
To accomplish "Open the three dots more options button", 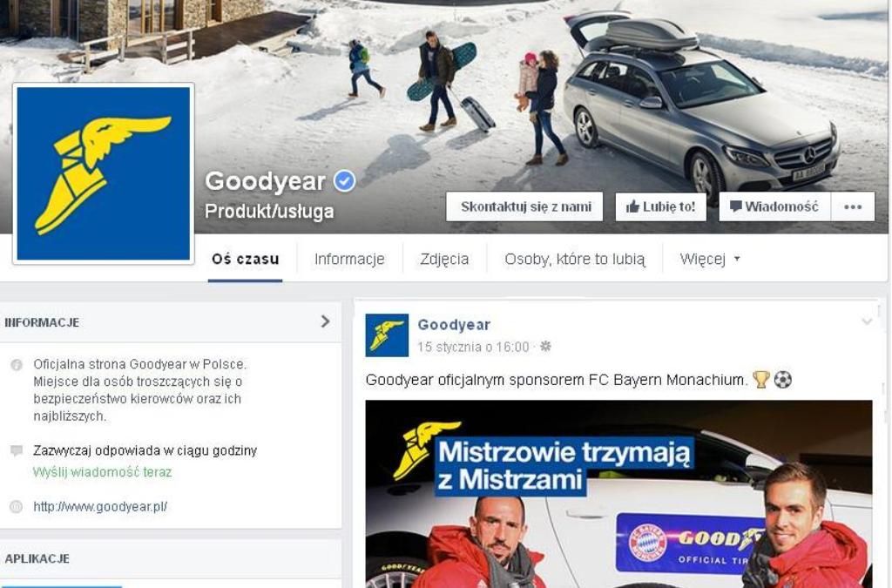I will tap(853, 206).
